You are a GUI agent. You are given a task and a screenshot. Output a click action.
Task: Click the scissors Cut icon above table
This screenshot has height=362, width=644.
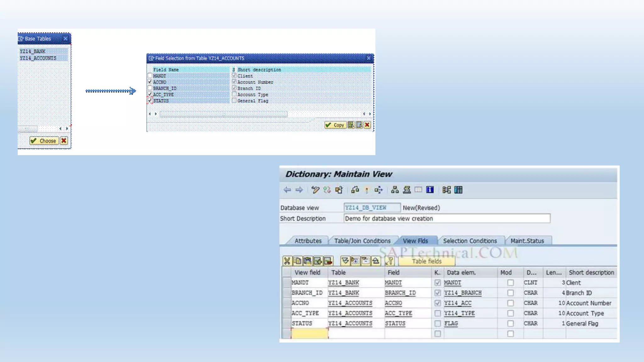pyautogui.click(x=287, y=261)
